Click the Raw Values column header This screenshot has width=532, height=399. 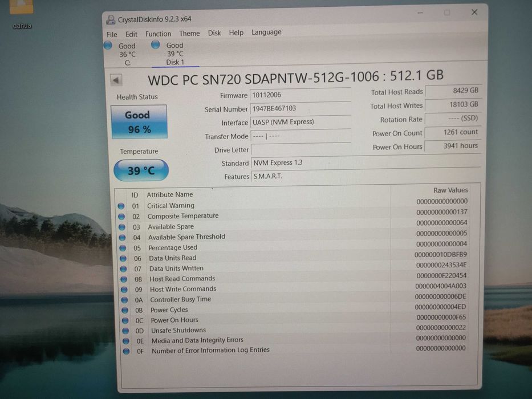450,190
